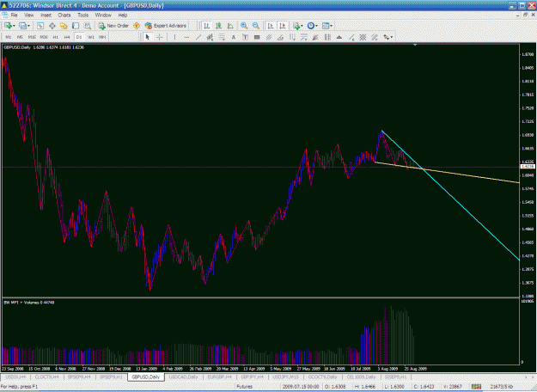Open the Window menu

click(103, 15)
